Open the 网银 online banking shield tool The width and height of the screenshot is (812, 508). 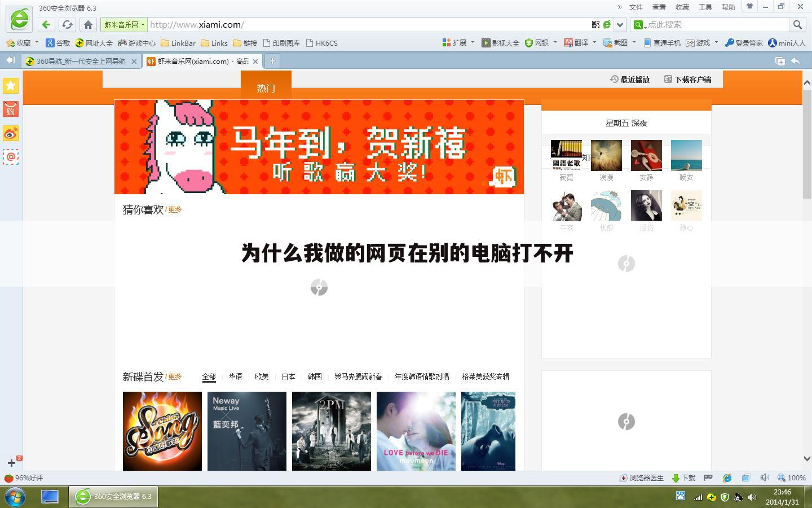pos(537,43)
